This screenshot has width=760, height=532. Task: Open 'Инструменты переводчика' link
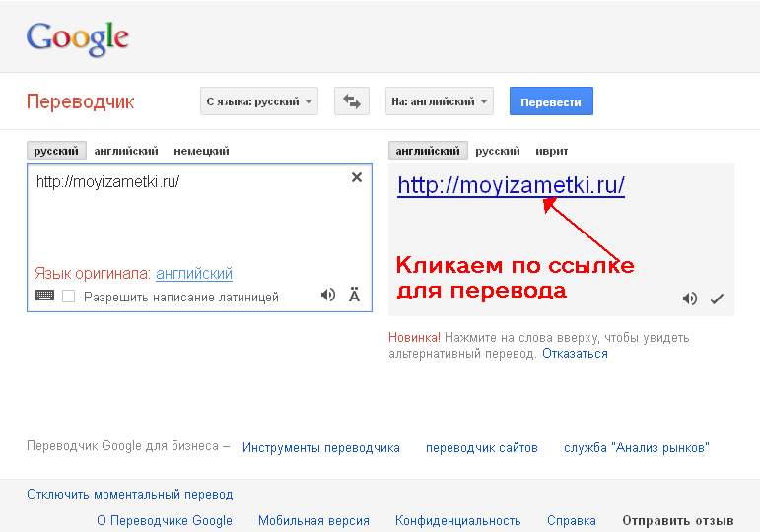321,447
